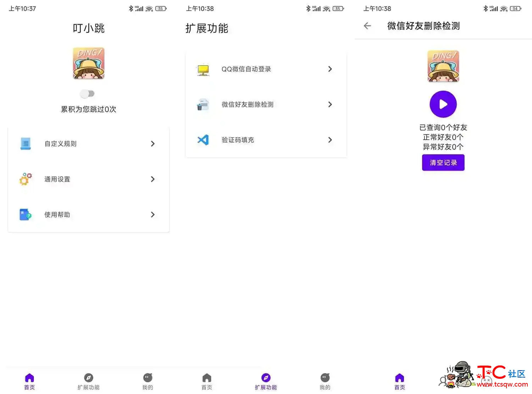This screenshot has width=532, height=394.
Task: Go to 首页 tab in middle screen
Action: click(207, 382)
